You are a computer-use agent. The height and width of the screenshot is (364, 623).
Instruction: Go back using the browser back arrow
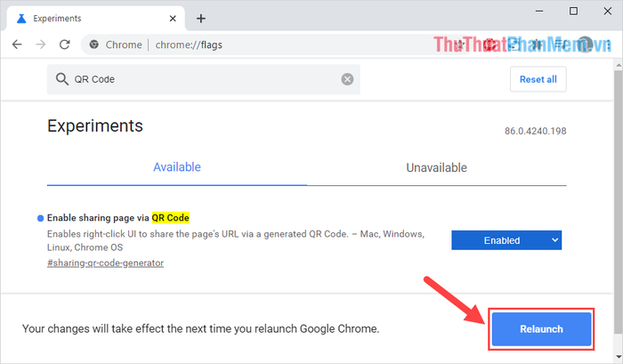point(17,44)
